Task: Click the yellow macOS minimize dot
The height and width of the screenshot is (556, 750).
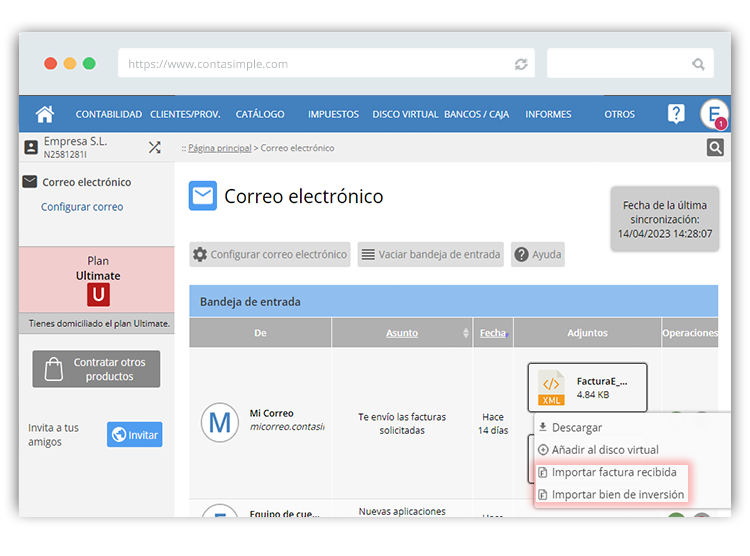Action: pyautogui.click(x=70, y=63)
